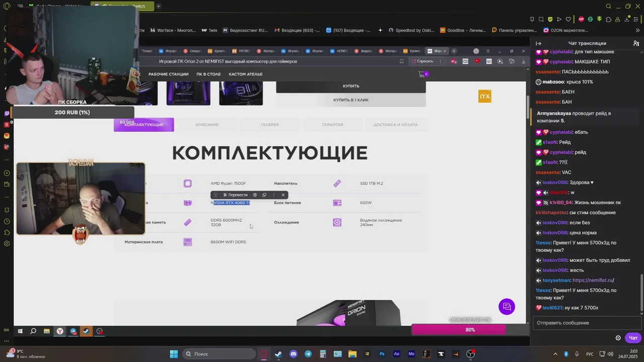Open the extensions puzzle-piece icon
This screenshot has height=362, width=644.
click(x=609, y=19)
